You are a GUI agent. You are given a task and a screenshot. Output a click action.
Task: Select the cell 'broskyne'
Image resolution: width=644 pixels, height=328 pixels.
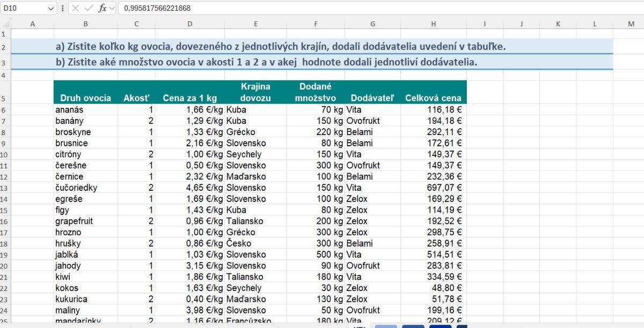tap(86, 132)
